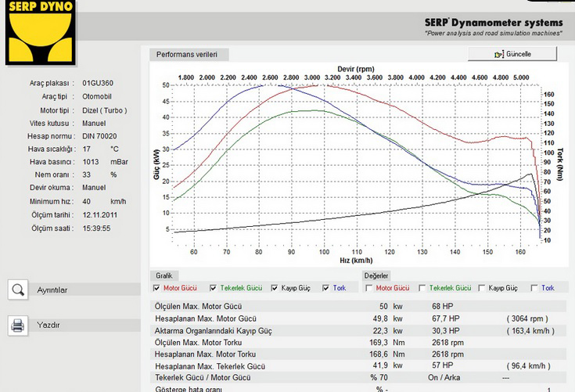Click plate value 01GU360
The height and width of the screenshot is (392, 575).
point(98,83)
